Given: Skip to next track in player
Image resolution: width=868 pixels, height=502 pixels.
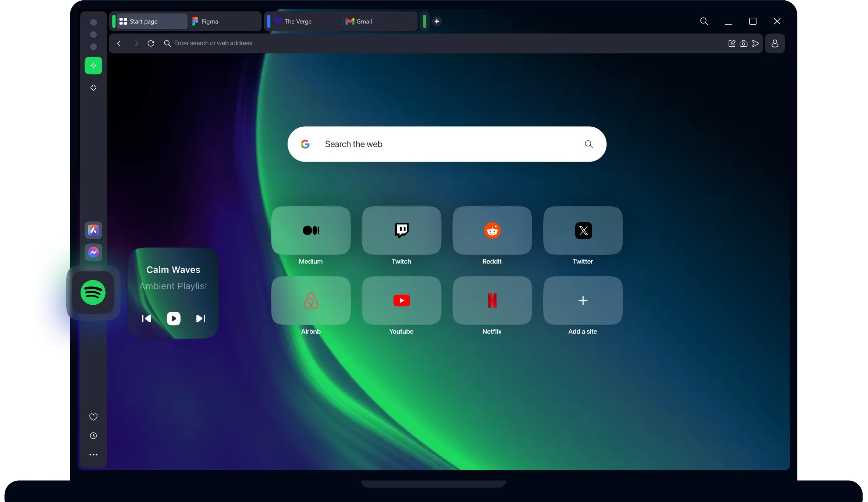Looking at the screenshot, I should pos(201,318).
